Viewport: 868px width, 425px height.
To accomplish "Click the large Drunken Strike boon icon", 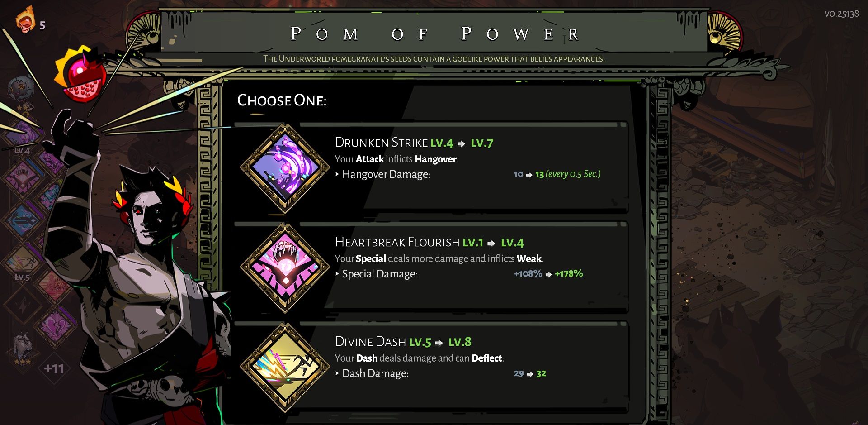I will [285, 168].
